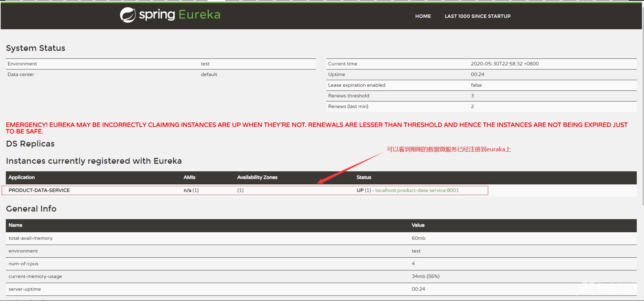Click the Eureka green logo text
644x301 pixels.
(199, 15)
